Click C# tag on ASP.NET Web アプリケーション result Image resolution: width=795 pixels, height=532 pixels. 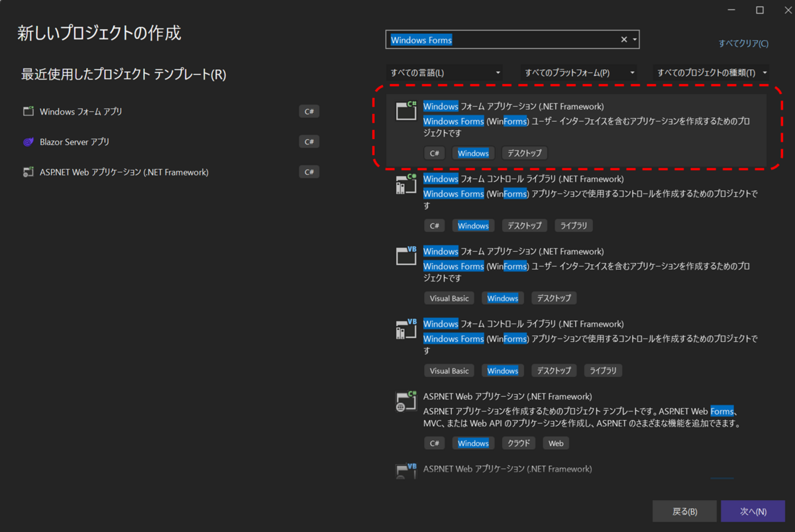coord(435,443)
